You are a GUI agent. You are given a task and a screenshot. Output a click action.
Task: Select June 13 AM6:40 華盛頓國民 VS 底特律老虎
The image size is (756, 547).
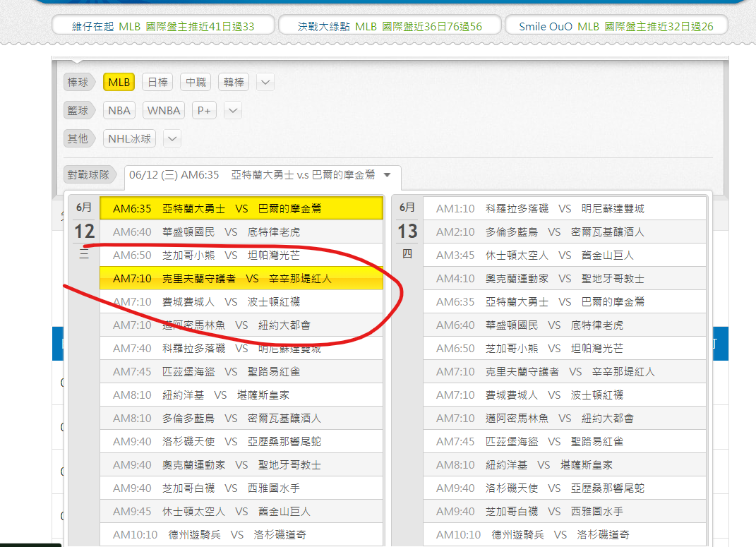[x=565, y=325]
